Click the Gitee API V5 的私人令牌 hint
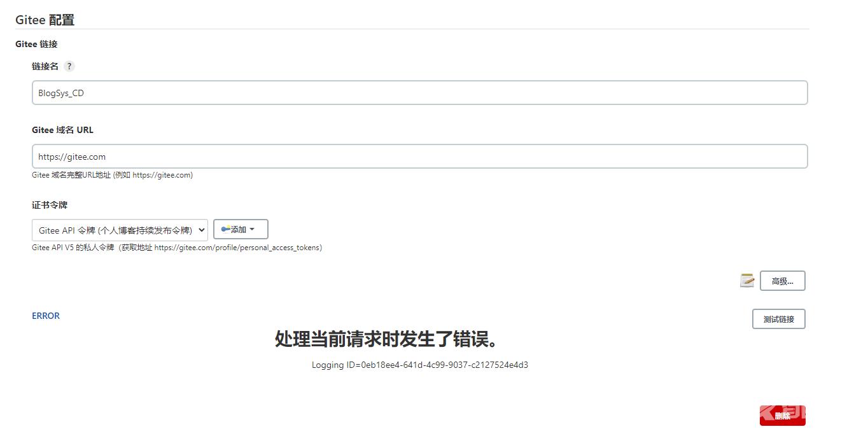This screenshot has width=868, height=436. [177, 248]
